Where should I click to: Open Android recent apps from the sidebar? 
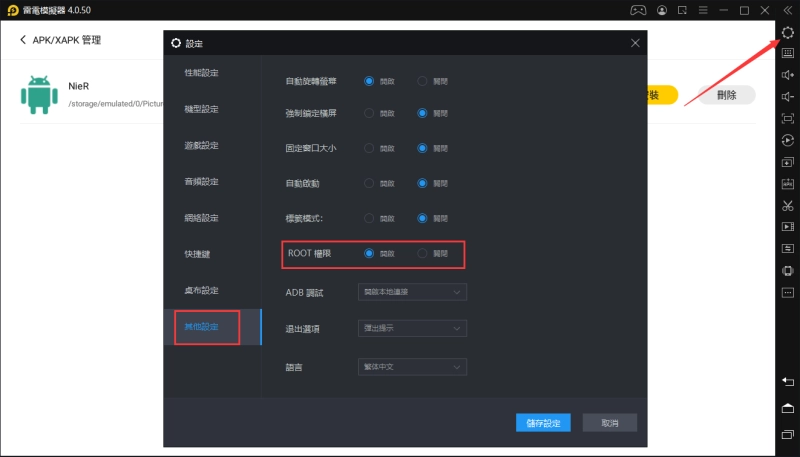click(788, 434)
